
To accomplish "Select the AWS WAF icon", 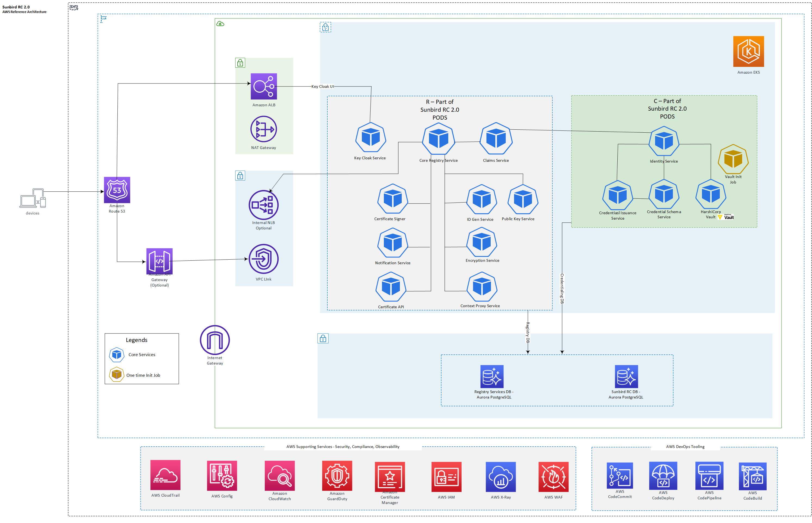I will point(553,477).
